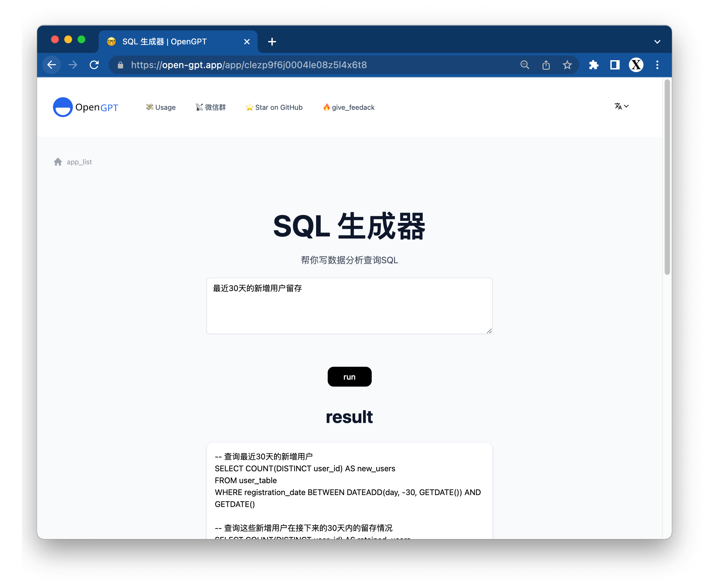Open the X profile avatar
This screenshot has height=588, width=709.
(x=636, y=65)
